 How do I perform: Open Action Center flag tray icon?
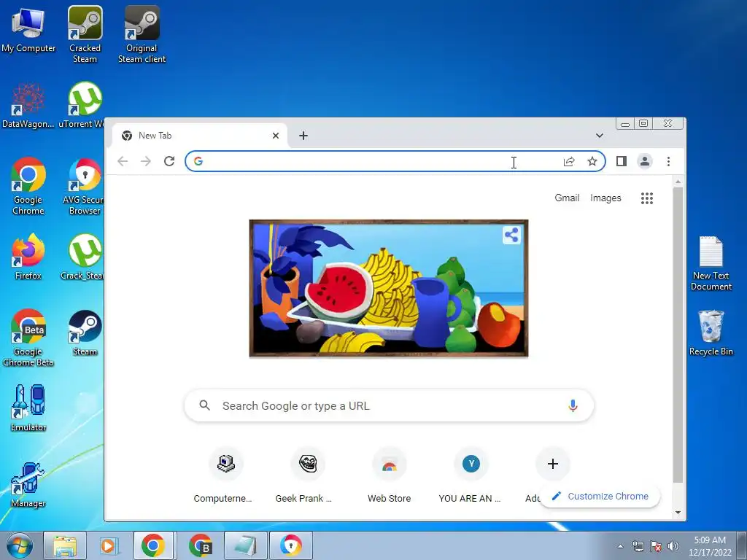click(x=656, y=546)
